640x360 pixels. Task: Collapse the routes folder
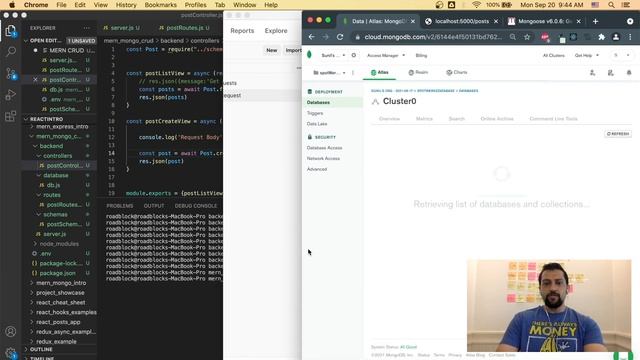click(39, 195)
